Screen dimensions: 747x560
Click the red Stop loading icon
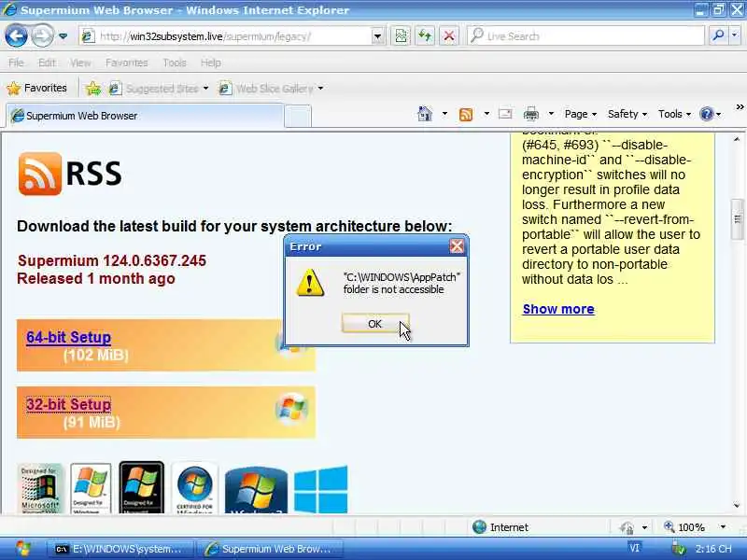[x=449, y=36]
